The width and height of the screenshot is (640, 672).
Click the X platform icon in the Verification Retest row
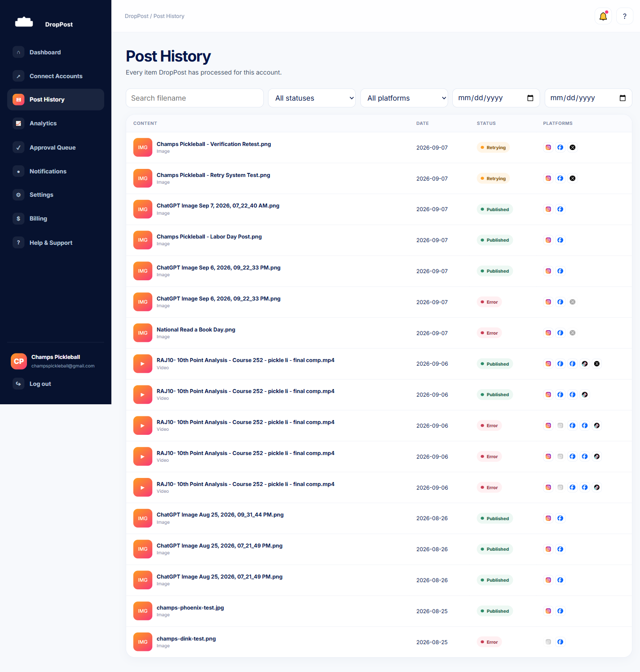[x=573, y=147]
